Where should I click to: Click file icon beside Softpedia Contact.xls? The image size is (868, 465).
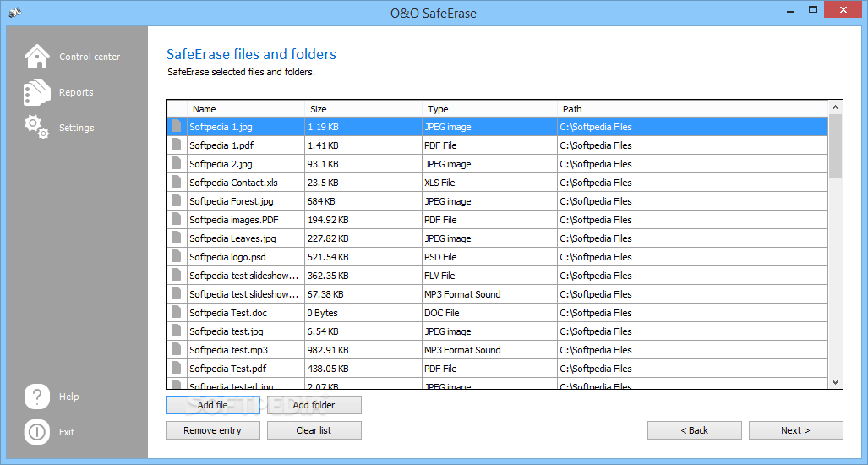point(176,182)
